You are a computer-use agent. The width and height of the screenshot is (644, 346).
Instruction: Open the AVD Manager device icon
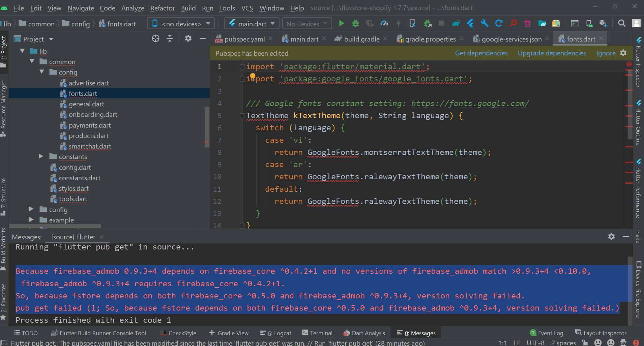[589, 23]
